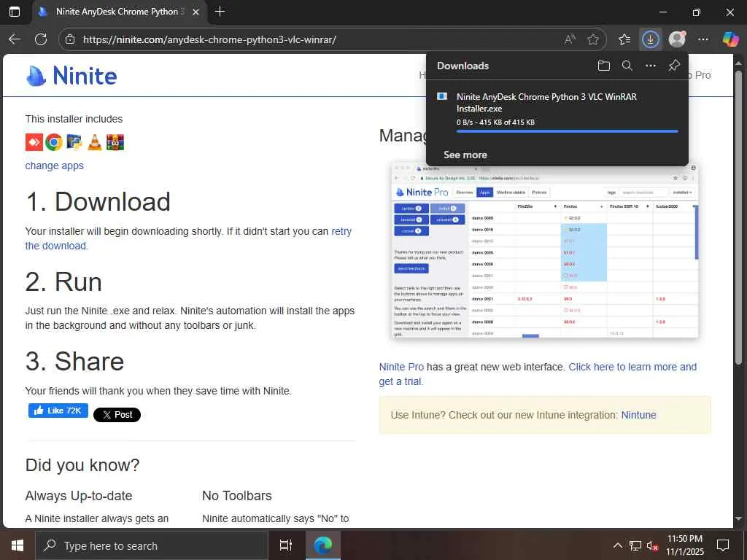
Task: Add page to favorites star
Action: (x=592, y=39)
